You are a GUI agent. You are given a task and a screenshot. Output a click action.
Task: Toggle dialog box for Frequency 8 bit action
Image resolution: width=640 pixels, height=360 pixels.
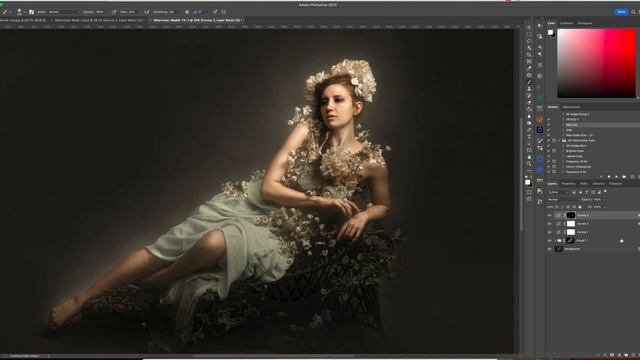[x=554, y=172]
